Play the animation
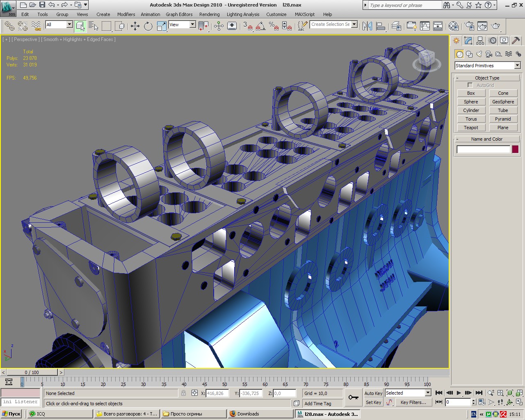The height and width of the screenshot is (420, 525). tap(459, 393)
